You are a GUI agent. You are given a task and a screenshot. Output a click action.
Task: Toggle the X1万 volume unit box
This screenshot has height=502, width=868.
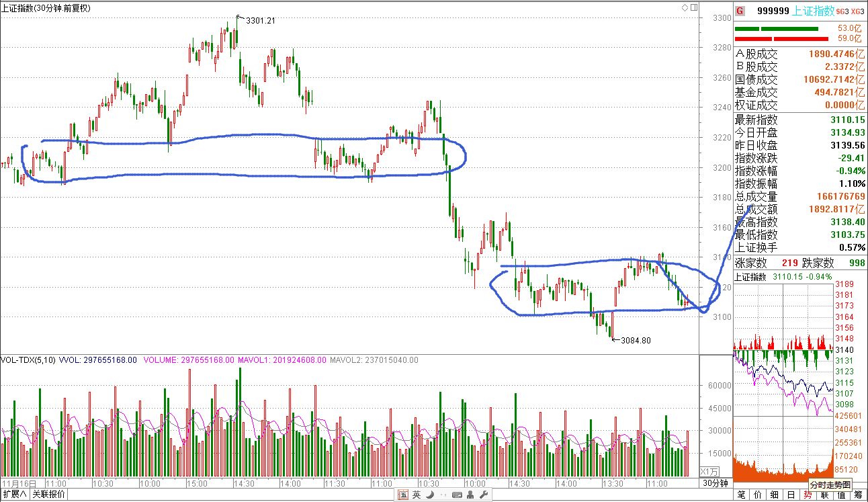pyautogui.click(x=709, y=471)
